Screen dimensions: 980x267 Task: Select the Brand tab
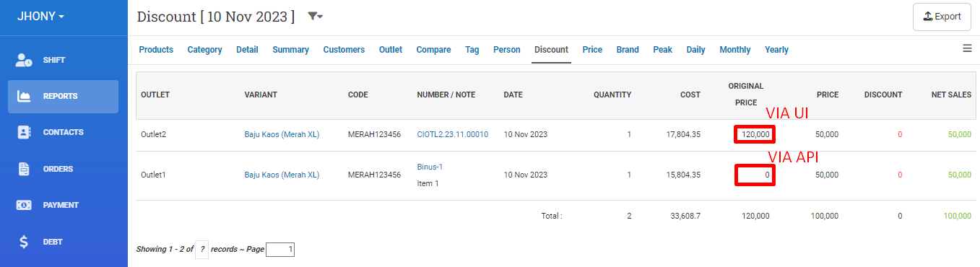pos(628,50)
